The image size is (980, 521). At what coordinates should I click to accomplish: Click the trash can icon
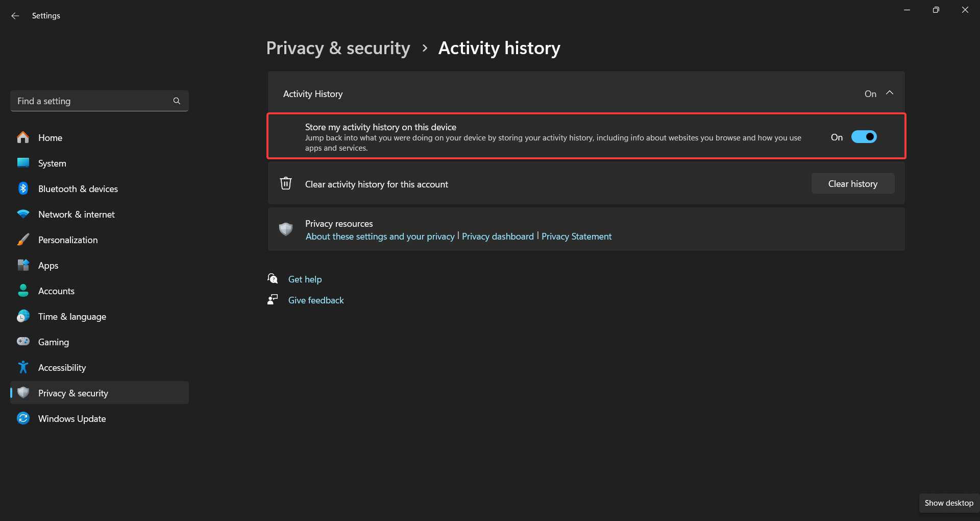tap(286, 183)
